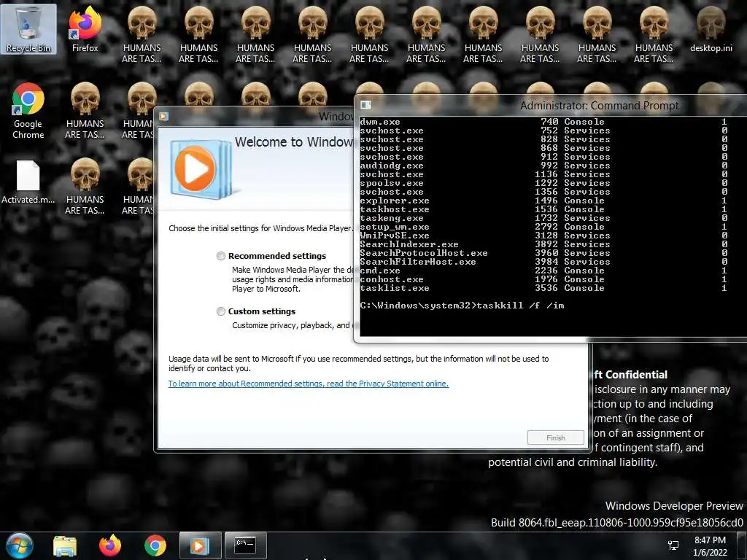Click the spoolsv.exe process row
The width and height of the screenshot is (747, 560).
(543, 183)
